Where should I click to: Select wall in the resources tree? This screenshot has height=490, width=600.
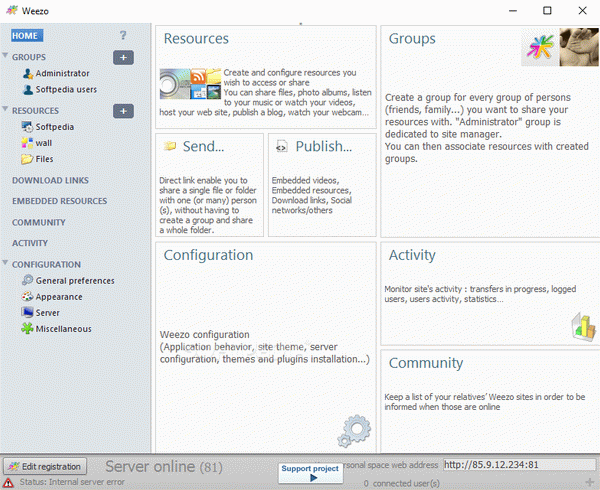[x=44, y=143]
